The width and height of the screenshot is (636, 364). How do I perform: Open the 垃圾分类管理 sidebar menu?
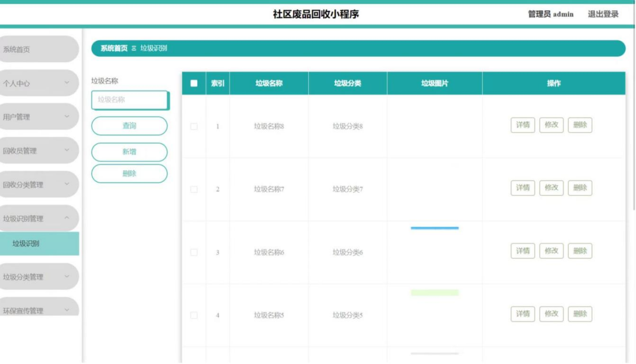pos(39,277)
